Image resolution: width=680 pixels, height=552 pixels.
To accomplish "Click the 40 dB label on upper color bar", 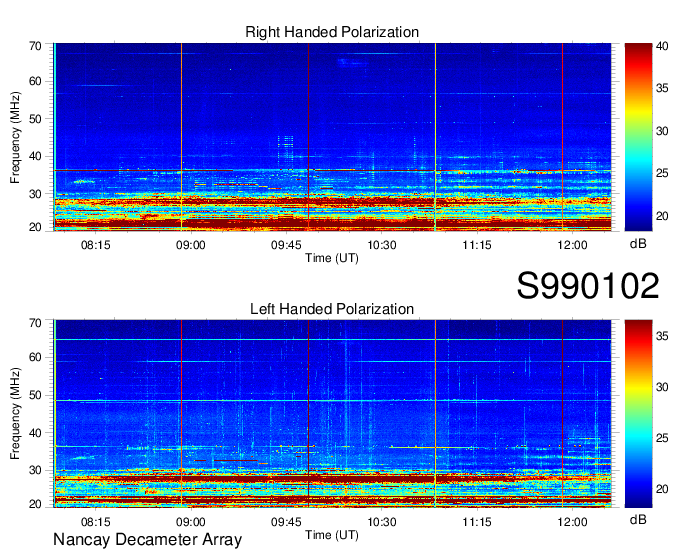I will coord(662,46).
